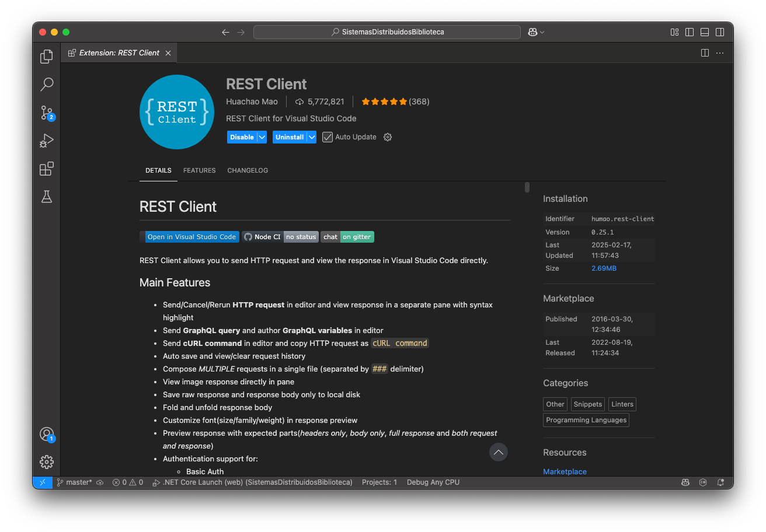Open the Accounts icon in activity bar

click(x=47, y=434)
